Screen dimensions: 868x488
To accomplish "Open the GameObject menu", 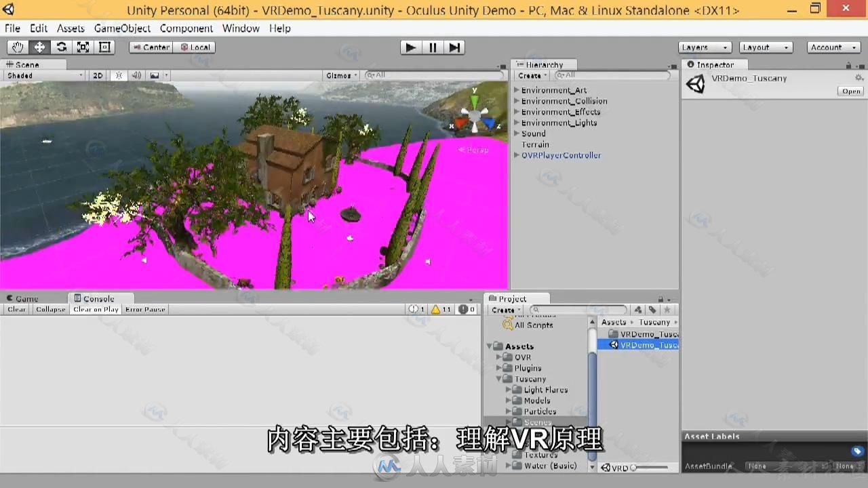I will 122,28.
